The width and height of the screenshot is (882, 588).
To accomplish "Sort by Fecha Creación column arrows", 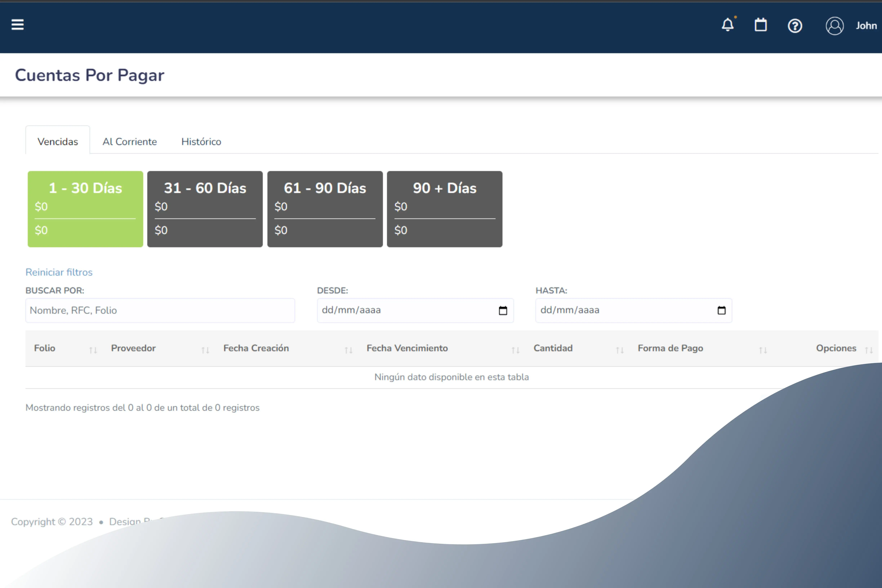I will pyautogui.click(x=348, y=350).
